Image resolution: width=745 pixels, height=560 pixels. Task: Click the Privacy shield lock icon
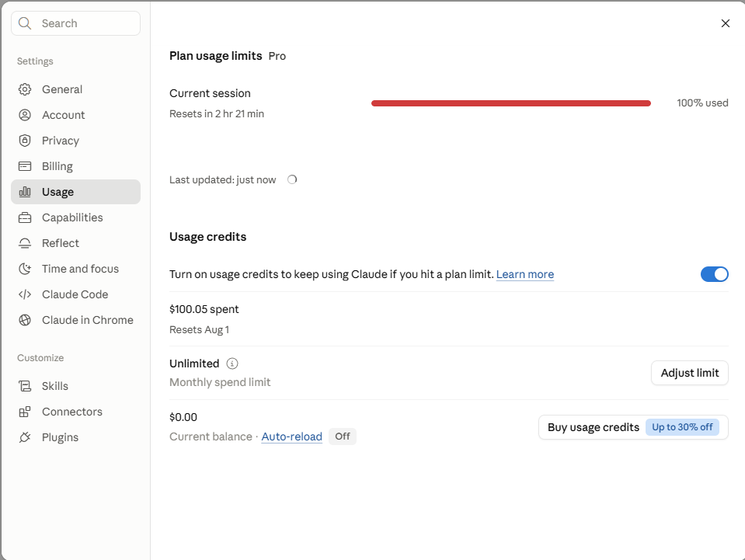point(25,141)
